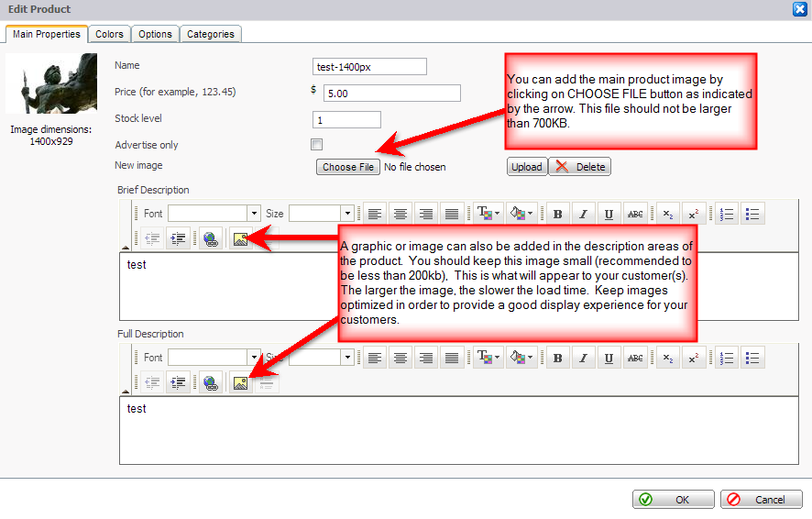The width and height of the screenshot is (812, 519).
Task: Toggle italic in Brief Description toolbar
Action: (x=583, y=214)
